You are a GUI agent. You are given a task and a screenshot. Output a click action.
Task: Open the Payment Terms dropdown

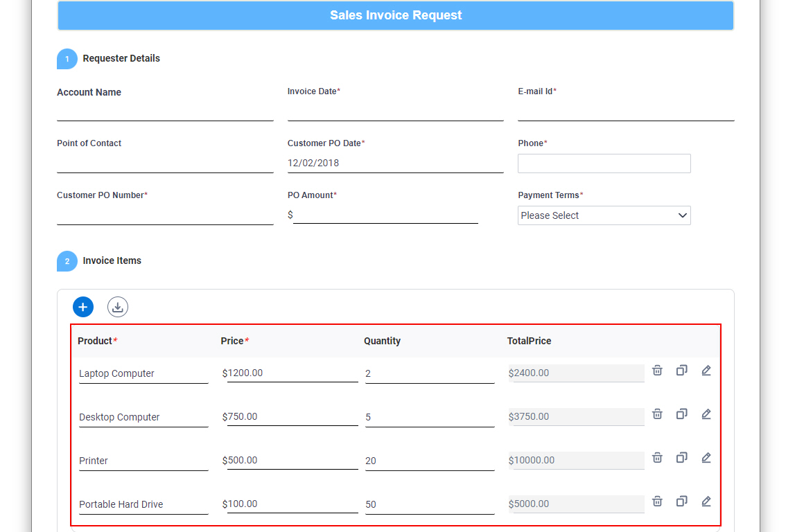point(604,215)
